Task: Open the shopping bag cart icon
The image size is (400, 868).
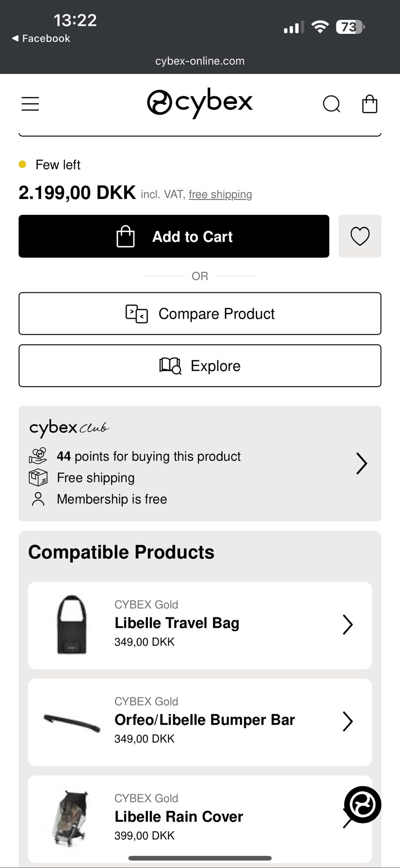Action: click(x=370, y=104)
